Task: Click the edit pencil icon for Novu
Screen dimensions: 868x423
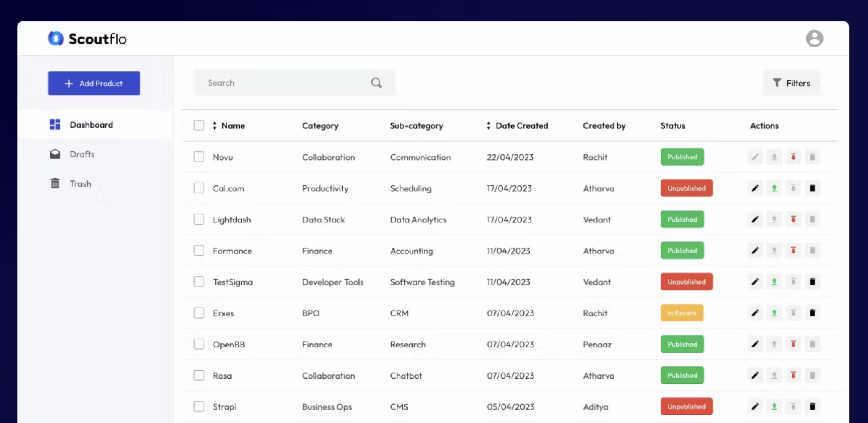Action: point(755,157)
